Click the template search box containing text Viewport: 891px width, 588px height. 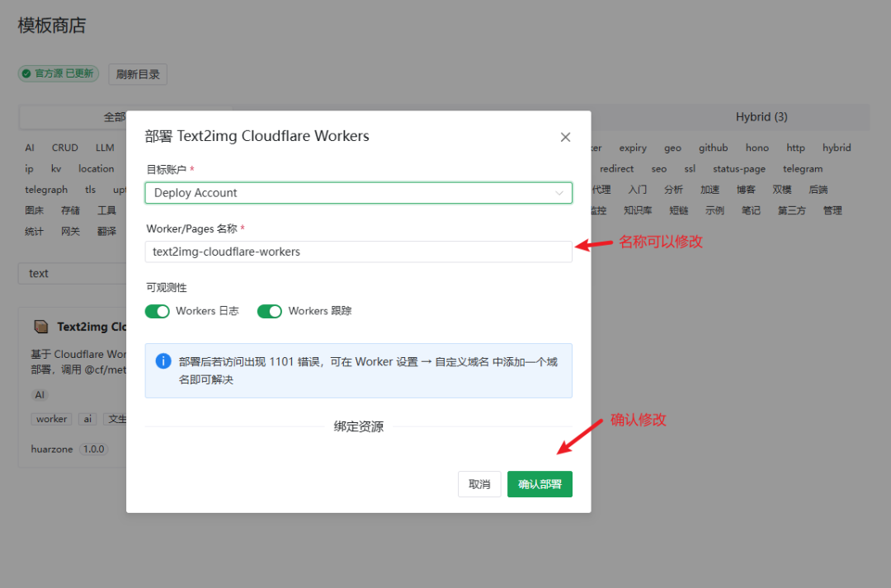[72, 273]
